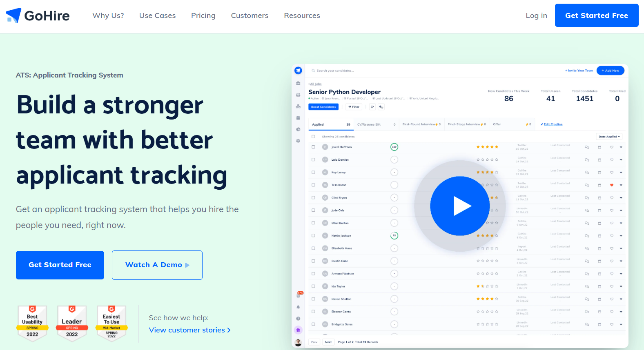The width and height of the screenshot is (644, 350).
Task: Click the bell notifications icon
Action: pos(298,307)
